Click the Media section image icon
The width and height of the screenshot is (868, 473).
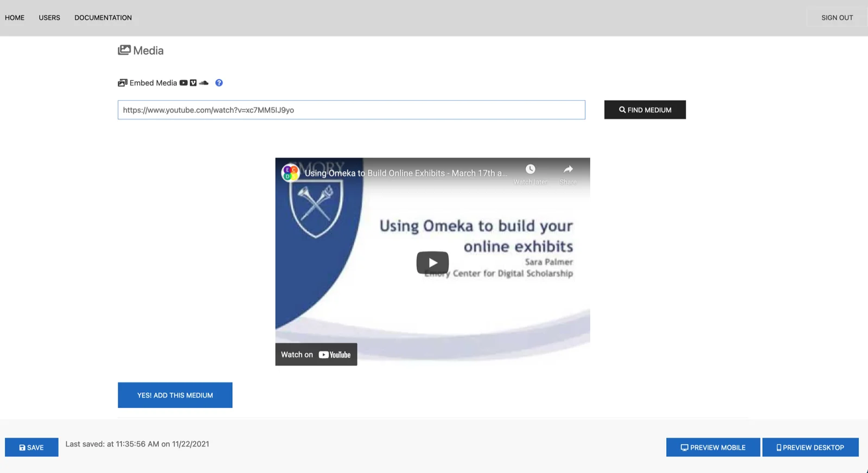tap(124, 50)
